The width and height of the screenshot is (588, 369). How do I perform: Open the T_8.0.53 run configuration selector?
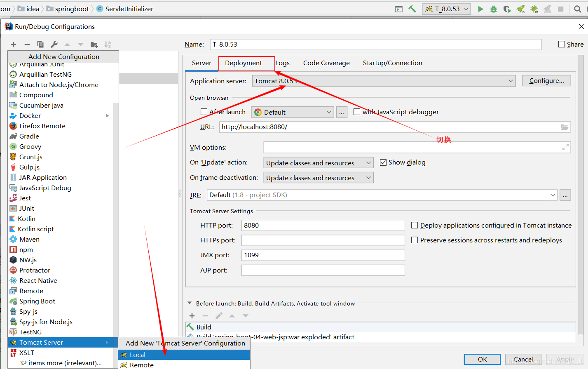[447, 9]
